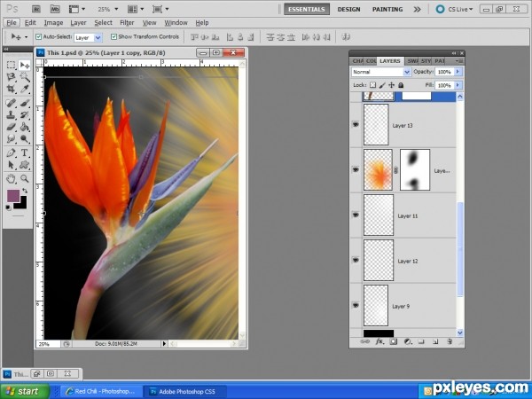This screenshot has height=399, width=532.
Task: Open the Window menu
Action: point(176,23)
